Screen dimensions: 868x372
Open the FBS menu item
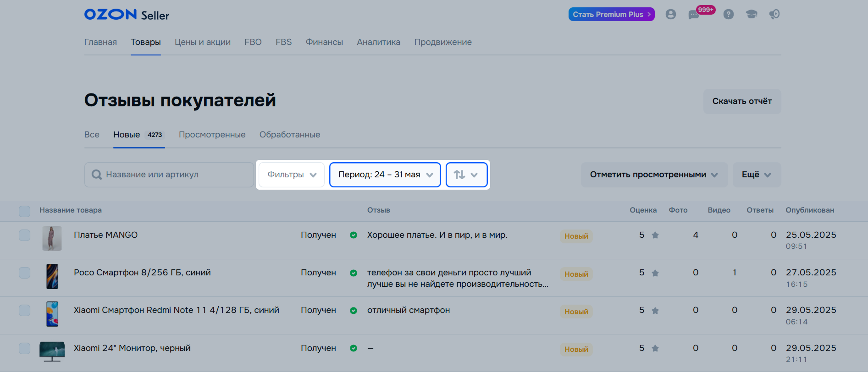[x=284, y=42]
